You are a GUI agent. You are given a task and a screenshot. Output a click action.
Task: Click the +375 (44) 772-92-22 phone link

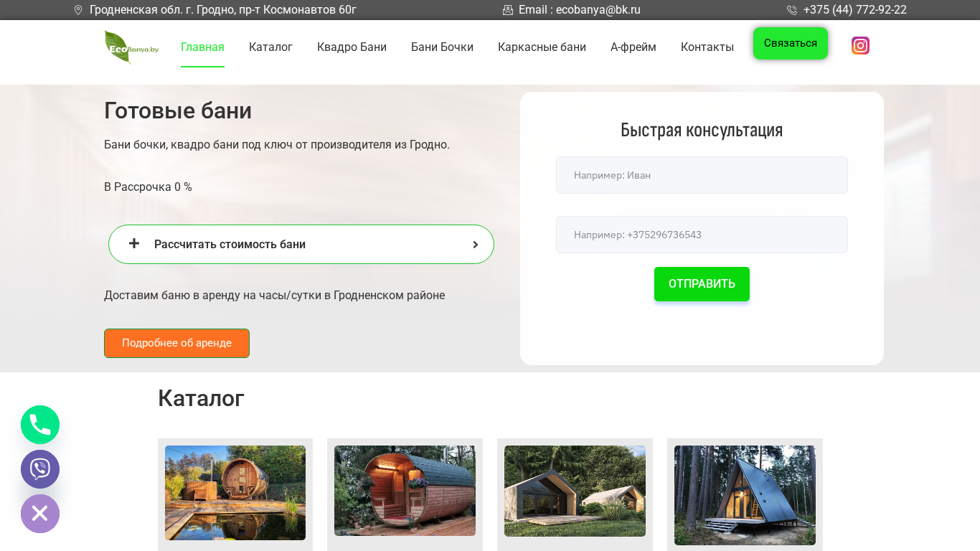(x=855, y=10)
